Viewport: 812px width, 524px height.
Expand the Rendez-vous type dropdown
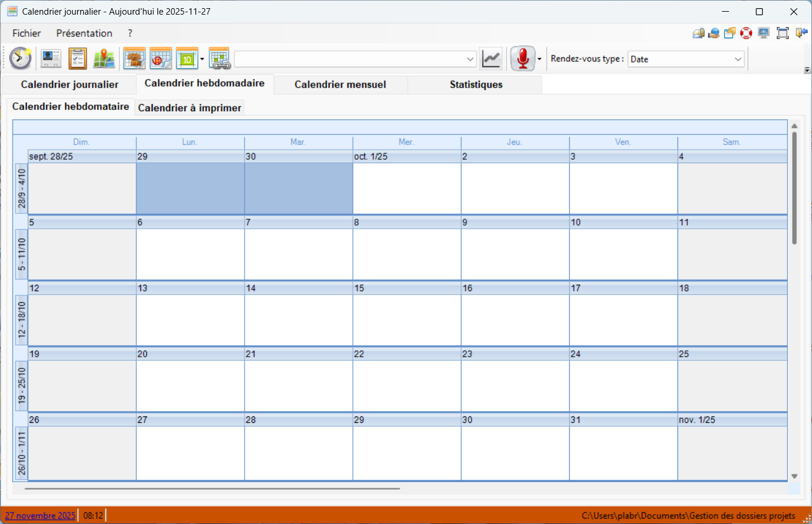[x=738, y=59]
